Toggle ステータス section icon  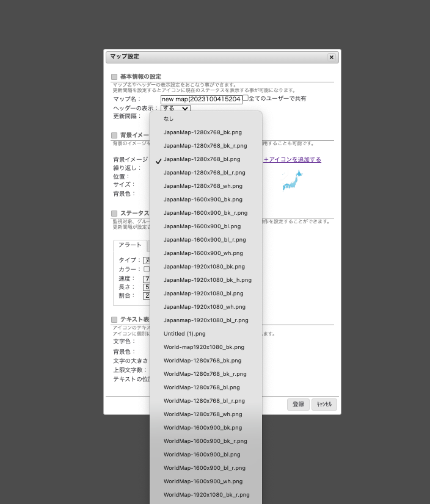coord(114,214)
